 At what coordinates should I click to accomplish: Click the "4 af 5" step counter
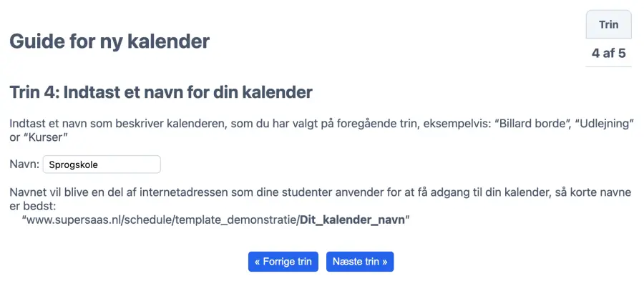coord(608,53)
